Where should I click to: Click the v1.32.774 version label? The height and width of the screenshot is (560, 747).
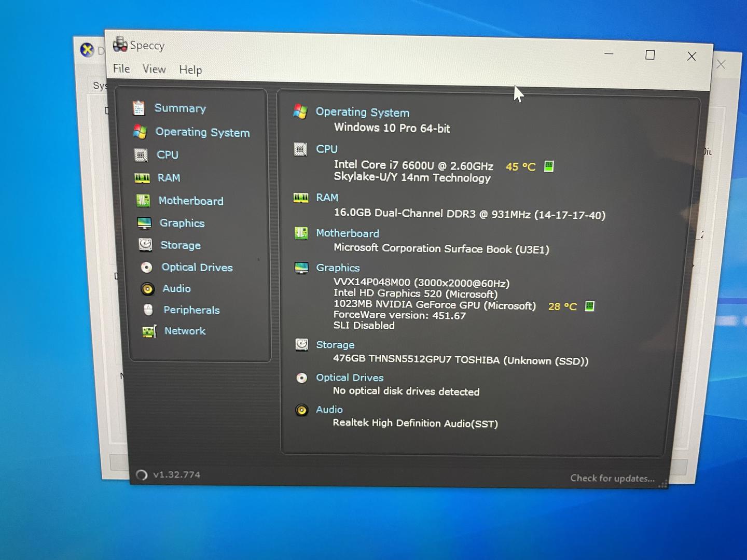pyautogui.click(x=177, y=474)
